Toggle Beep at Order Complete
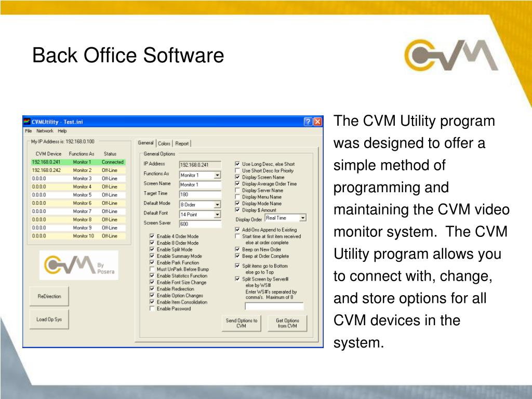The image size is (532, 399). 237,256
